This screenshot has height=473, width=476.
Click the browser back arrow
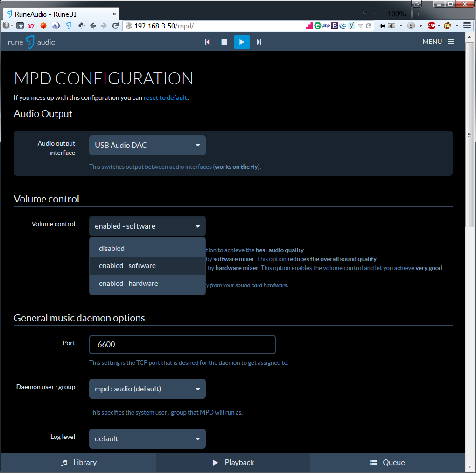tap(93, 26)
